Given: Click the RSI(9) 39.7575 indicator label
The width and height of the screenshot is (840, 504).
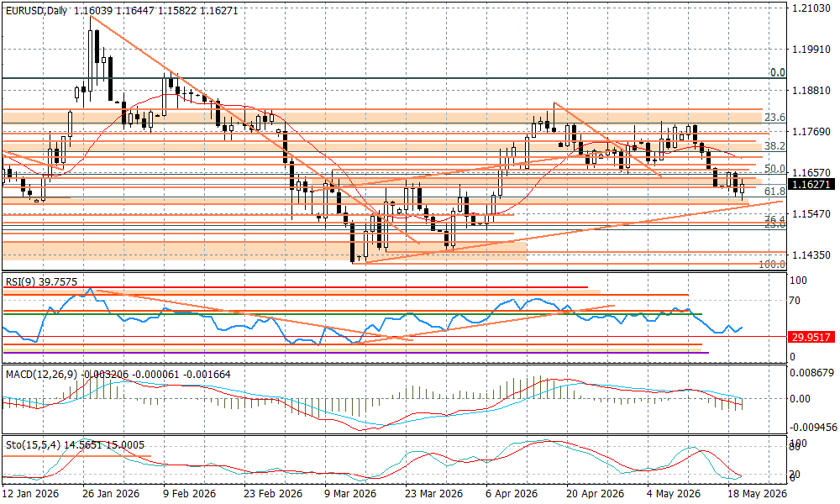Looking at the screenshot, I should point(41,281).
